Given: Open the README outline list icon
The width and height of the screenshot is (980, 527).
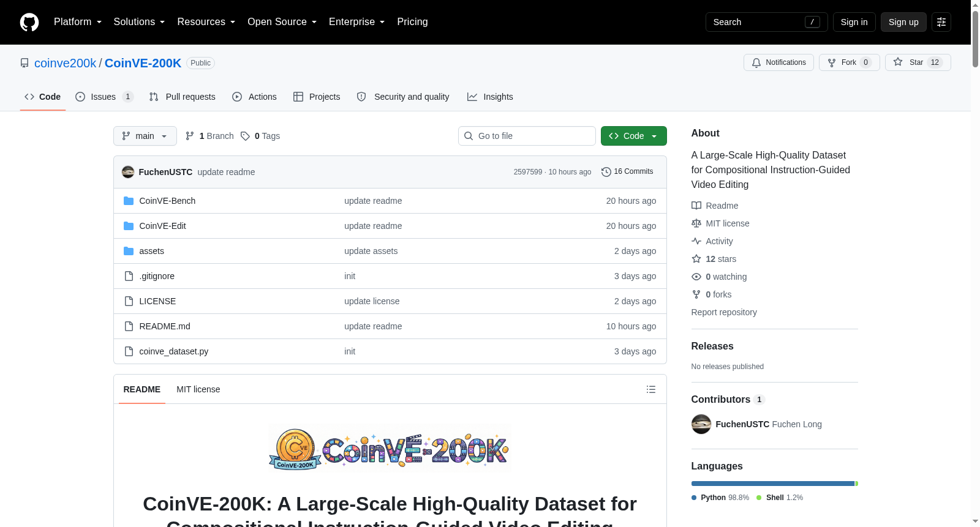Looking at the screenshot, I should (x=651, y=389).
